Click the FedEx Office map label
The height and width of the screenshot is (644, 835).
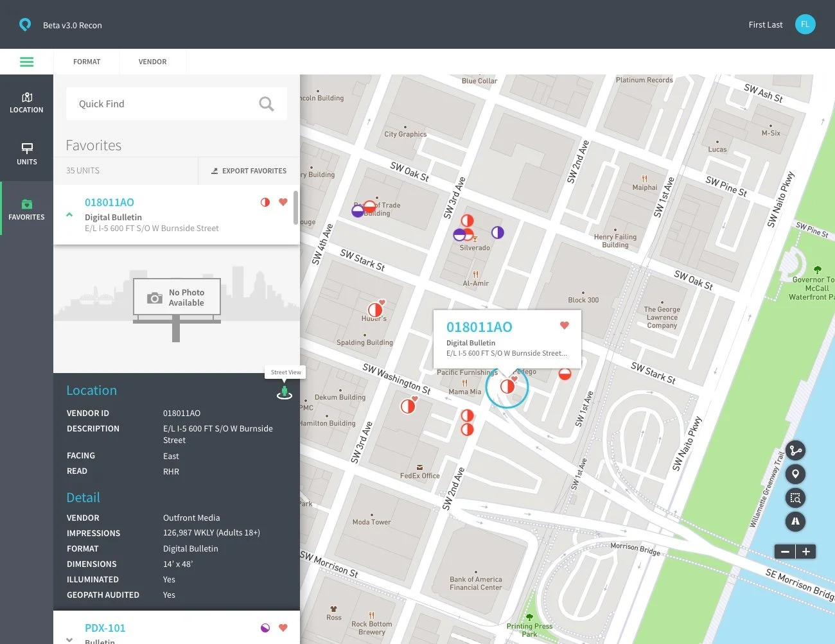click(420, 476)
